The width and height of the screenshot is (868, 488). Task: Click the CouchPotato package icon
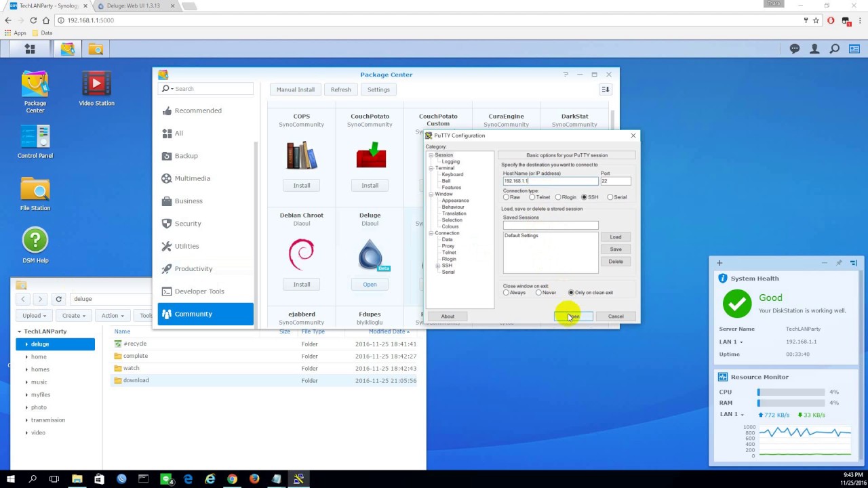[370, 155]
